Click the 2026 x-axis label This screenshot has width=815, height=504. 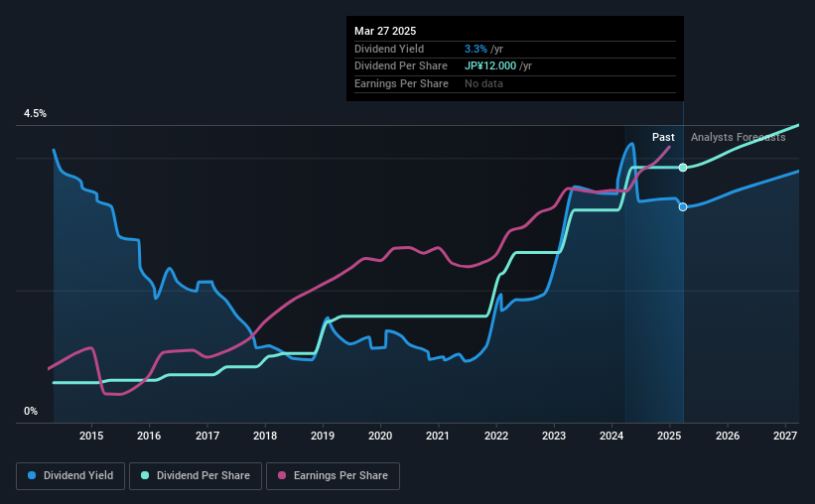[x=728, y=436]
